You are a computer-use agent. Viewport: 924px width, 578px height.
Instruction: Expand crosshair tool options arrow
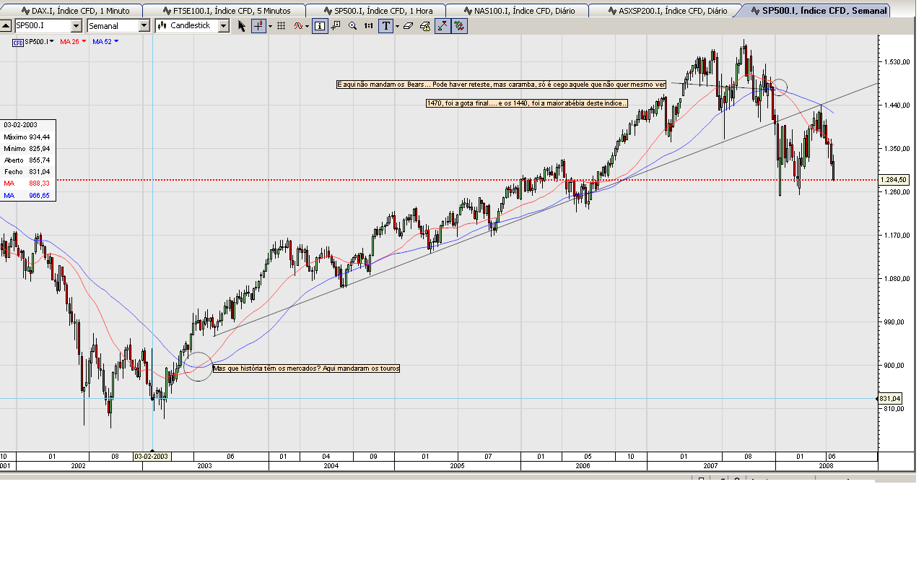(270, 25)
